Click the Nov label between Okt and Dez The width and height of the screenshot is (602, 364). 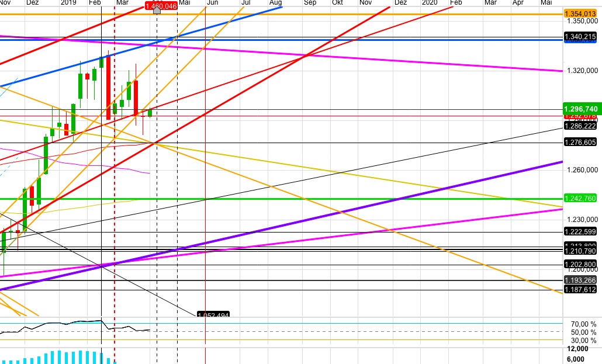(365, 3)
